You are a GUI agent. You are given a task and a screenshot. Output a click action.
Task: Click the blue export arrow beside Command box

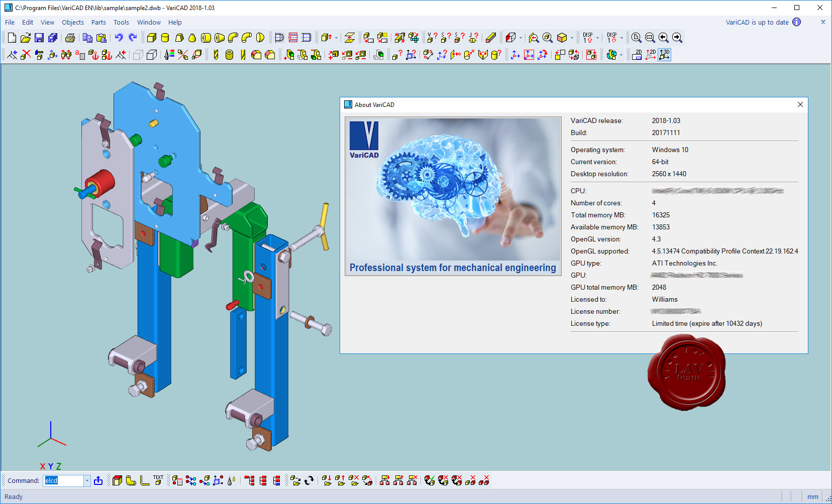pos(98,480)
